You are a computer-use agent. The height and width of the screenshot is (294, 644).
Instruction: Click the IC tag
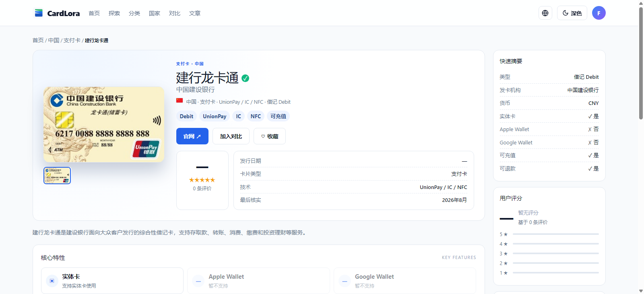click(239, 116)
